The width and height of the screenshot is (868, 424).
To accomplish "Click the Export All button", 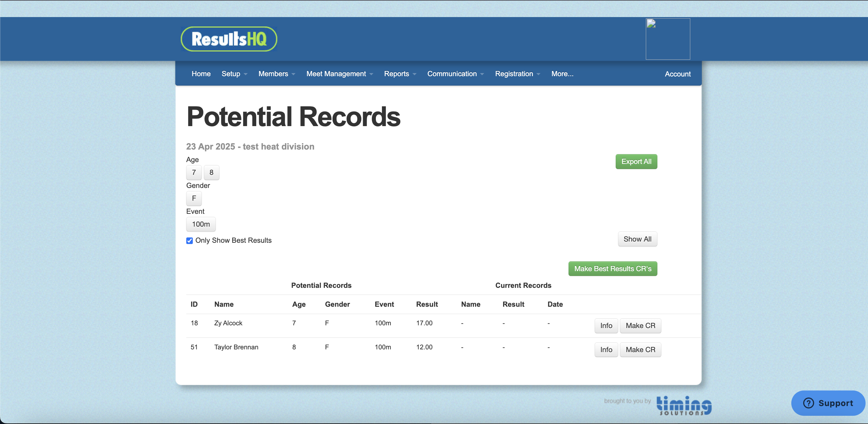I will coord(636,161).
